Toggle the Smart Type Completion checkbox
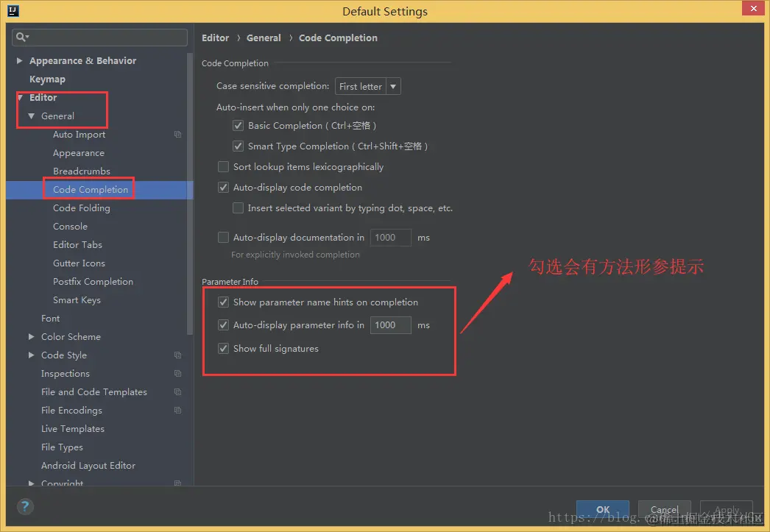770x532 pixels. [239, 146]
